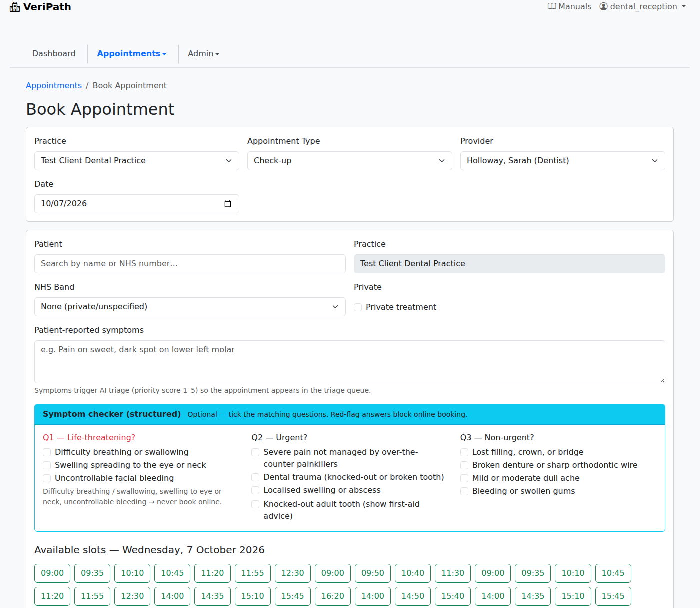Select Localised swelling or abscess checkbox
Image resolution: width=700 pixels, height=608 pixels.
click(x=255, y=490)
